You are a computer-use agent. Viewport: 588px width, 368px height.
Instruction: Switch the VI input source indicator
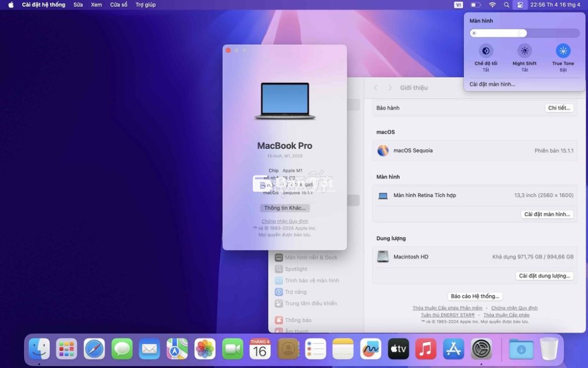tap(458, 5)
